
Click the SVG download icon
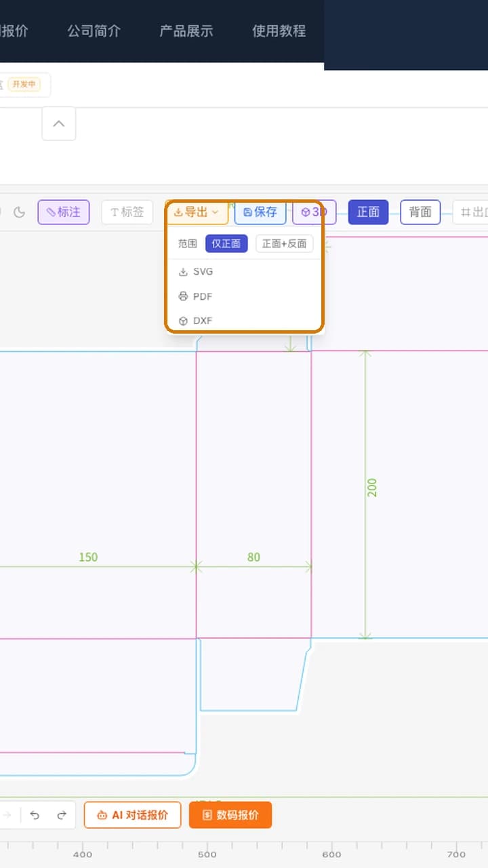coord(183,272)
